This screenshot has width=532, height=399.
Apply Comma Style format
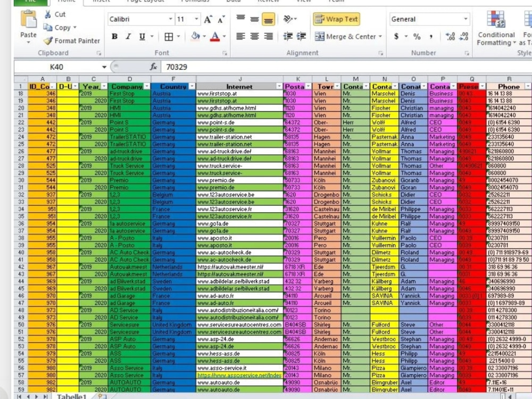tap(431, 36)
